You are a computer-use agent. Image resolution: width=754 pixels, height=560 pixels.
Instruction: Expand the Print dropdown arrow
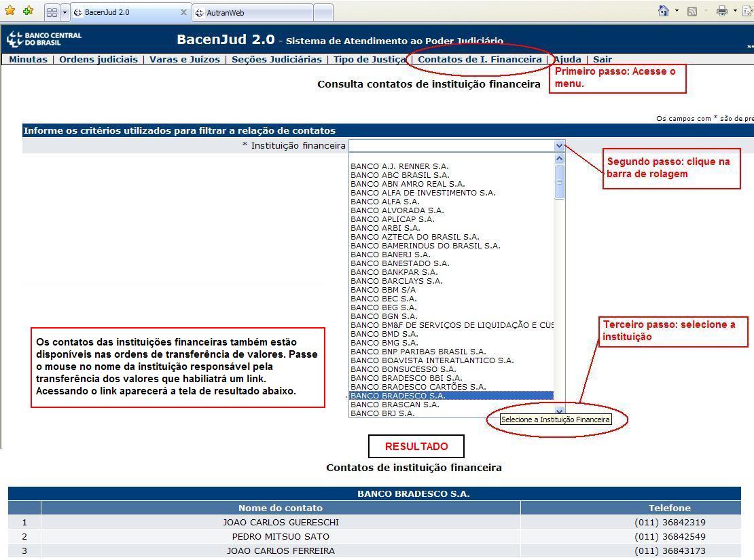click(735, 11)
